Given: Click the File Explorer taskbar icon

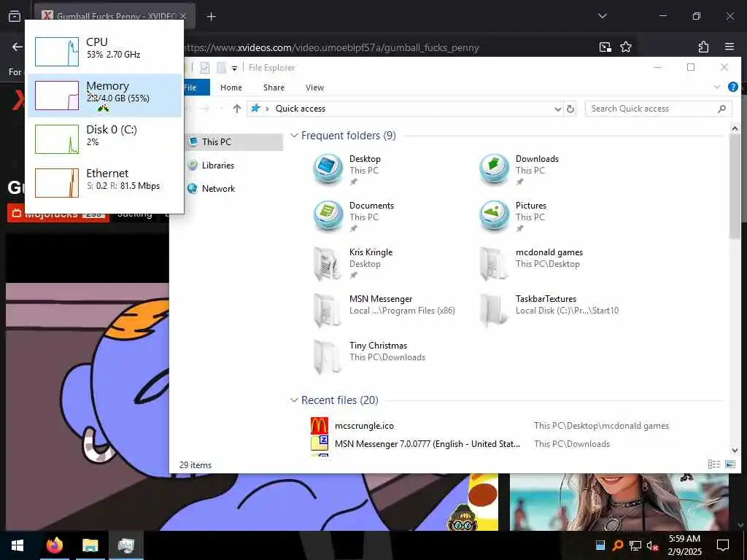Looking at the screenshot, I should point(90,545).
